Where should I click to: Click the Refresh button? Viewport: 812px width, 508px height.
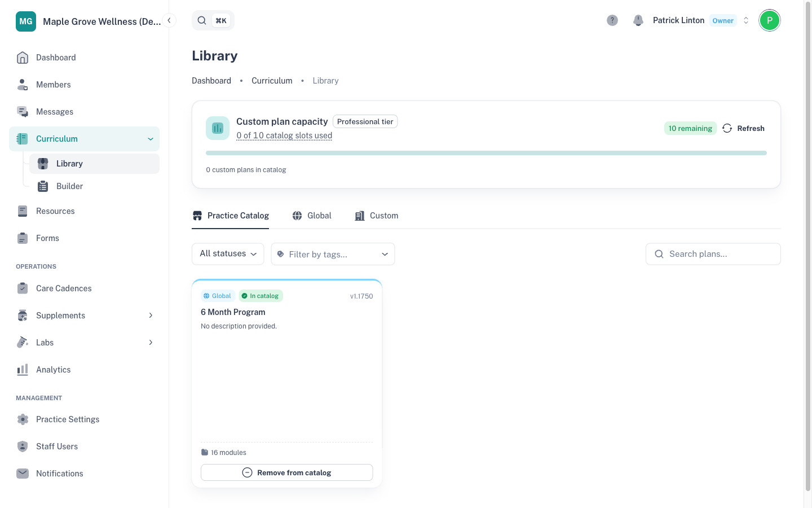(x=743, y=129)
